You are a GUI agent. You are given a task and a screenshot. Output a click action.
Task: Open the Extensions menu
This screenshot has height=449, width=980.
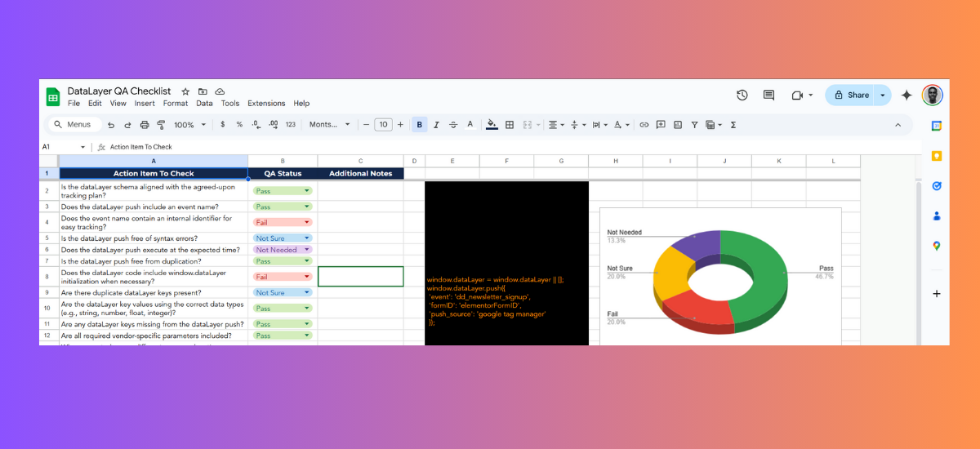pyautogui.click(x=266, y=104)
